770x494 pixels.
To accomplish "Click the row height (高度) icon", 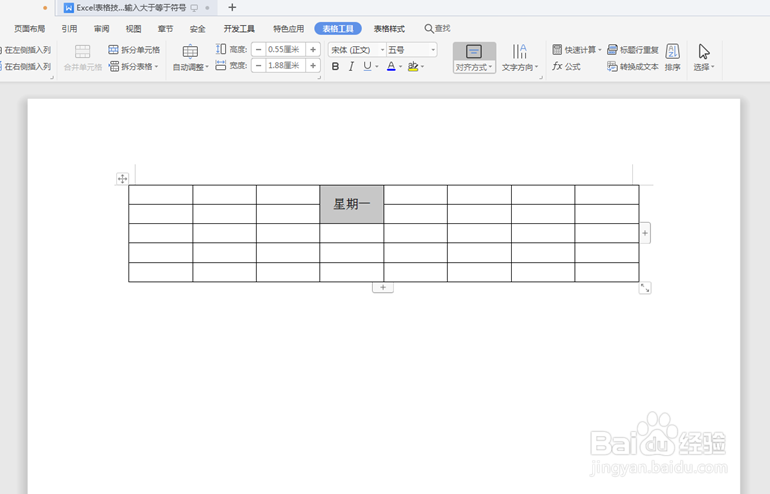I will 221,49.
